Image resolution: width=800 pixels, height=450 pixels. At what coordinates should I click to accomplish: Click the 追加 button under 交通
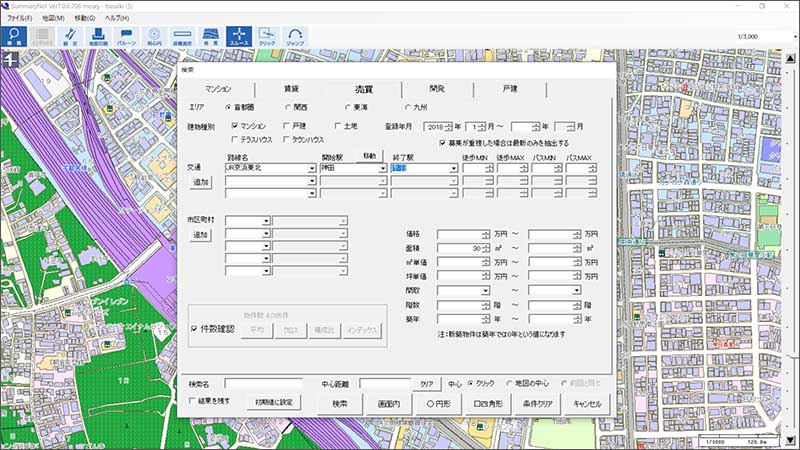(201, 182)
